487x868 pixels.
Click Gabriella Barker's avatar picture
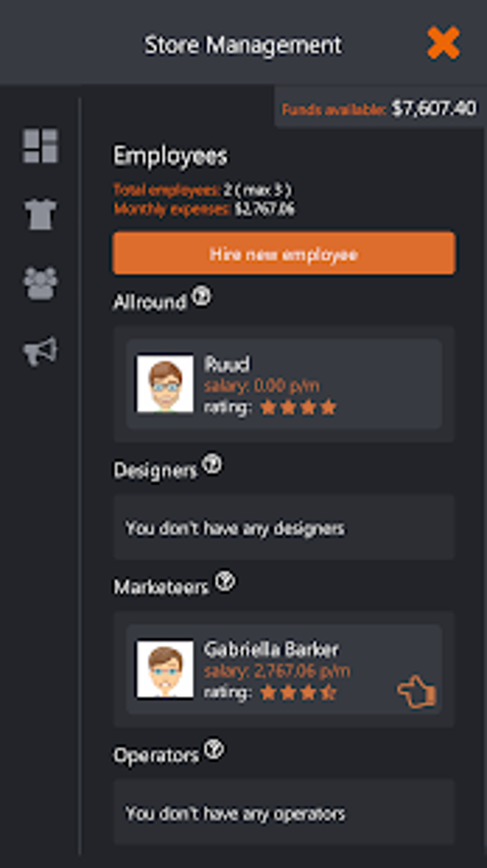pos(165,669)
